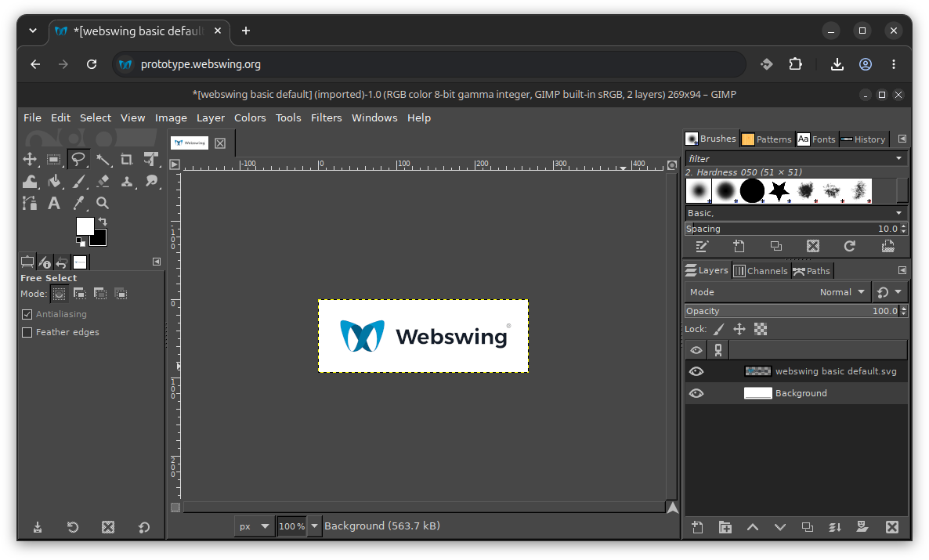Choose Add to current selection mode
This screenshot has width=929, height=560.
[x=79, y=294]
